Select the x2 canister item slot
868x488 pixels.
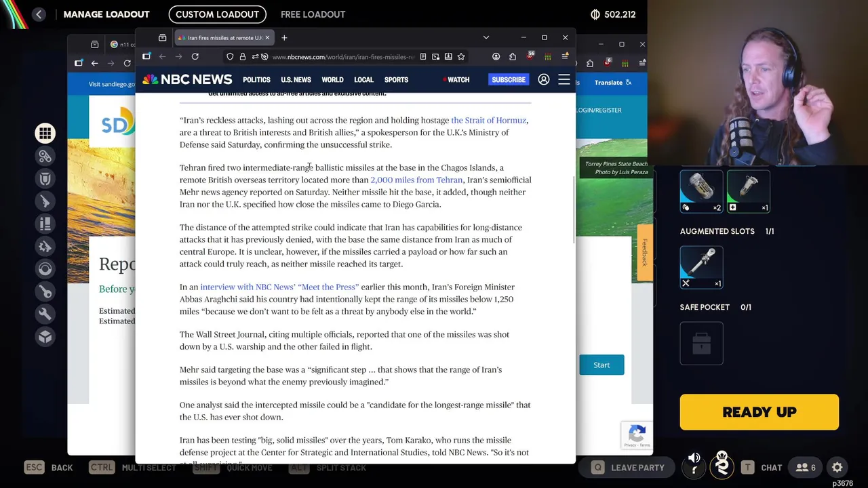(701, 192)
